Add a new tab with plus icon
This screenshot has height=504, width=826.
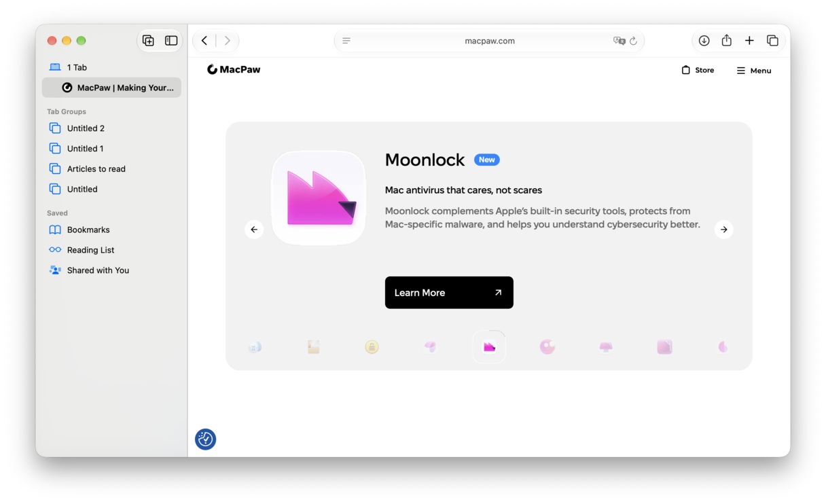coord(749,41)
